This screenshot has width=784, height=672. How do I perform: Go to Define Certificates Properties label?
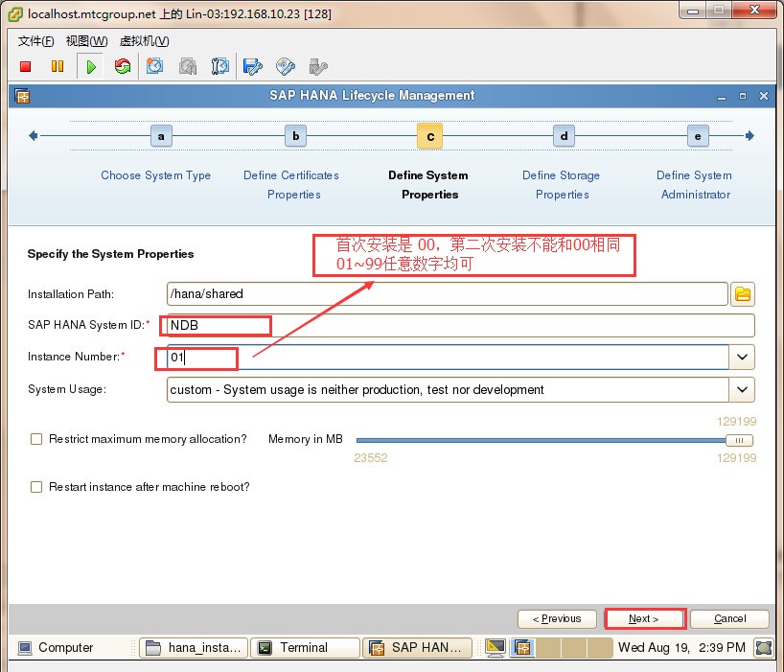click(291, 184)
